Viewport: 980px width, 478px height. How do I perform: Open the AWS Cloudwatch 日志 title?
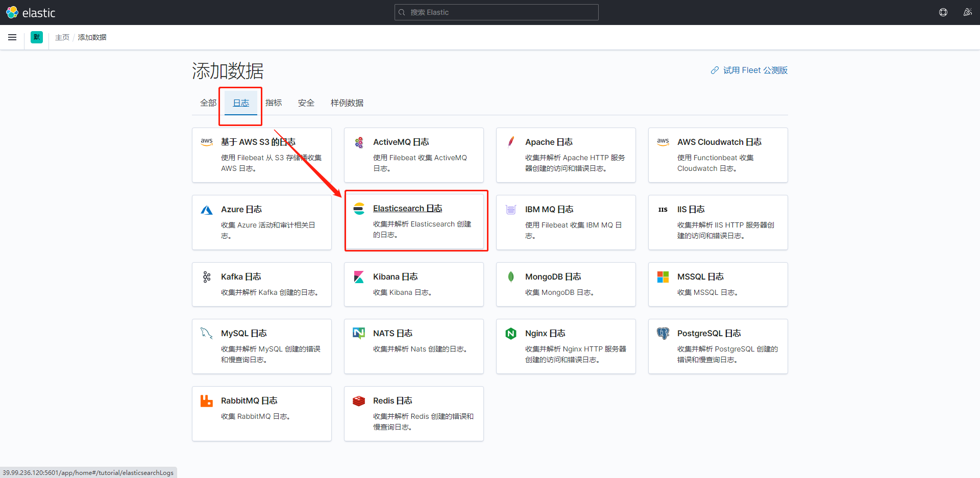coord(720,142)
